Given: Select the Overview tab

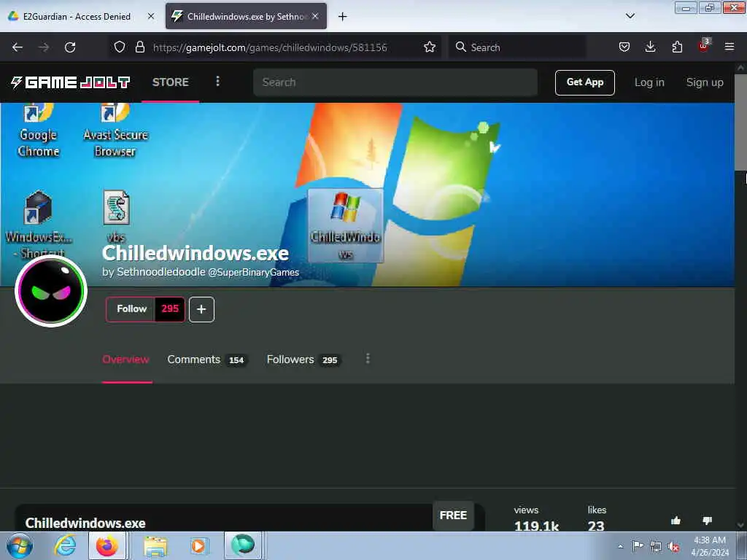Looking at the screenshot, I should [x=125, y=359].
